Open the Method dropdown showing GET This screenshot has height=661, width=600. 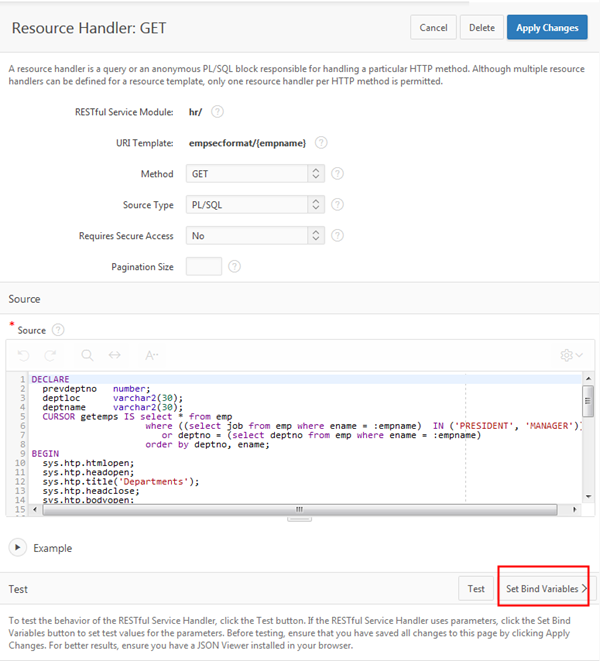tap(255, 174)
